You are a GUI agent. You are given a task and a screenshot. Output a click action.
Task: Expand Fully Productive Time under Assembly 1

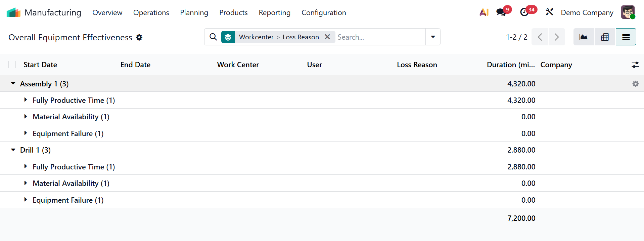pos(26,100)
